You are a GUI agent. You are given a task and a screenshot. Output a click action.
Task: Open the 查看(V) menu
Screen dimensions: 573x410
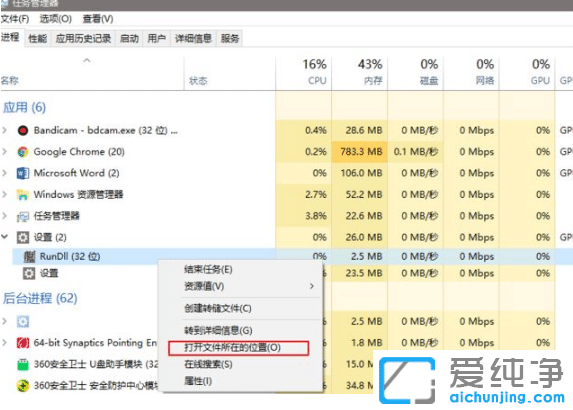98,19
